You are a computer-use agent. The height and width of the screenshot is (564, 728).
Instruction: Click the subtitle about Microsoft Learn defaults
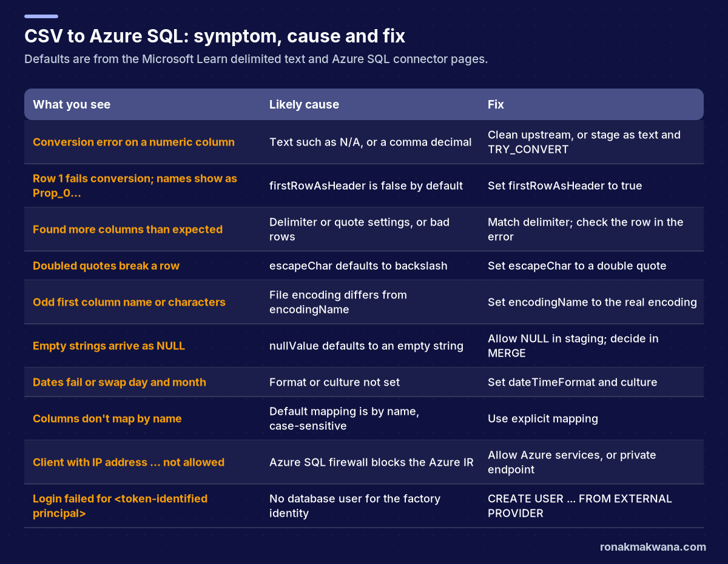(256, 59)
